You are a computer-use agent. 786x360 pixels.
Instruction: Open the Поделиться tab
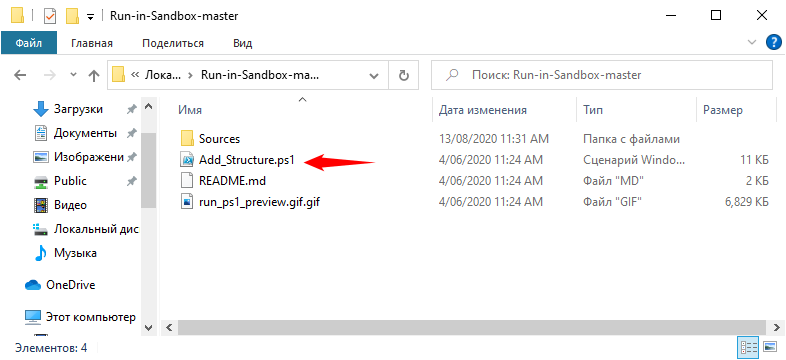click(173, 43)
